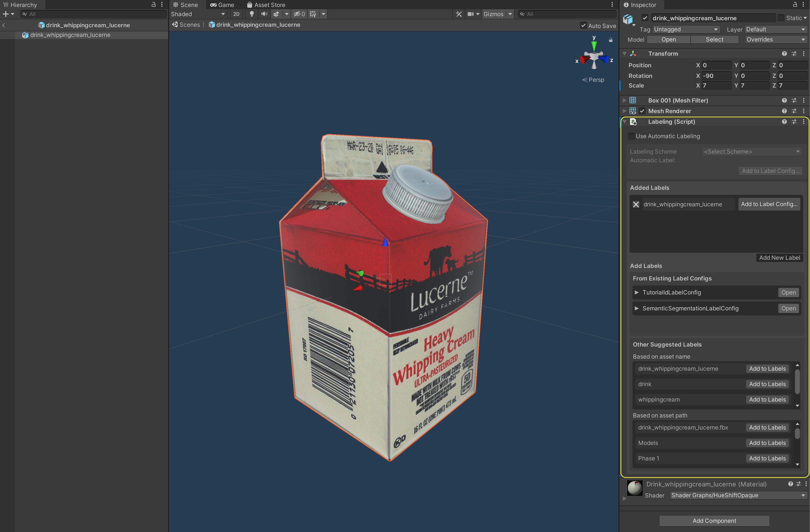
Task: Toggle scene audio speaker icon
Action: click(264, 14)
